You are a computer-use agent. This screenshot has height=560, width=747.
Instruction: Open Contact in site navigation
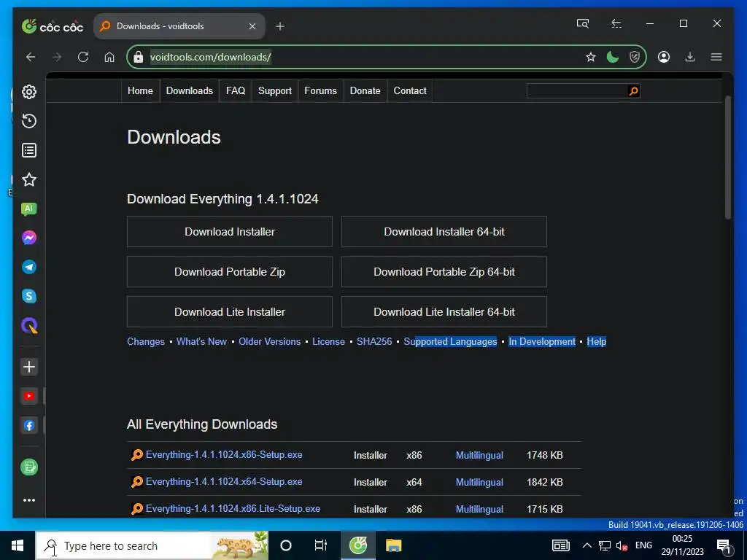[x=410, y=90]
